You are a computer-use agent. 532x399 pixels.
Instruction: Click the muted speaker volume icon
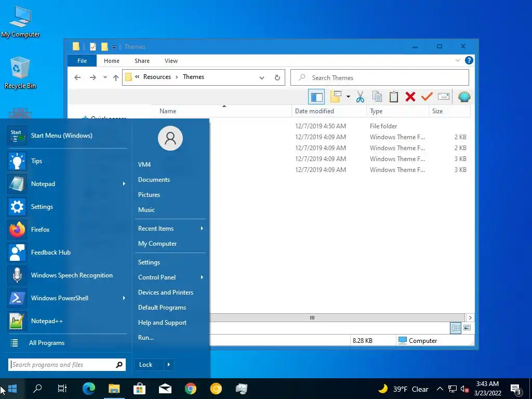[x=465, y=389]
